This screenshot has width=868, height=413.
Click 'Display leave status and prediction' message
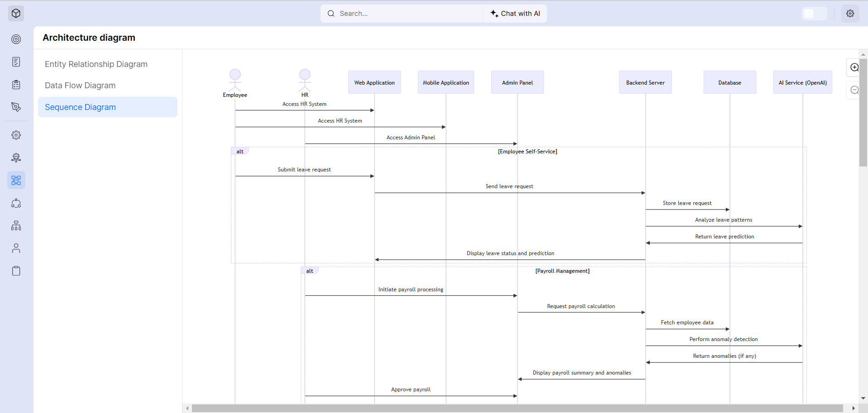point(510,253)
